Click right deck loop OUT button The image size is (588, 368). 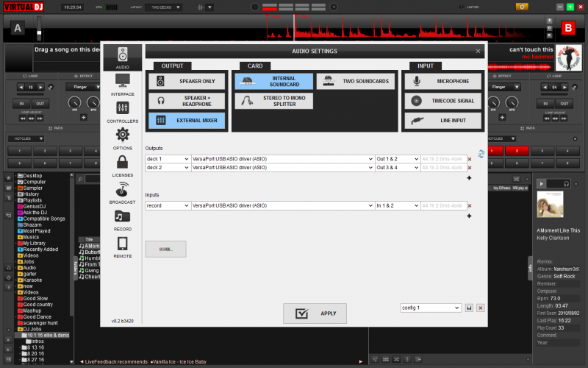pos(564,104)
